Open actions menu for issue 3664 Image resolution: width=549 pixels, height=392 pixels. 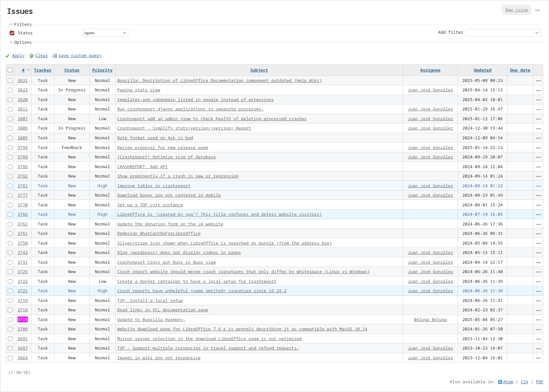(538, 358)
